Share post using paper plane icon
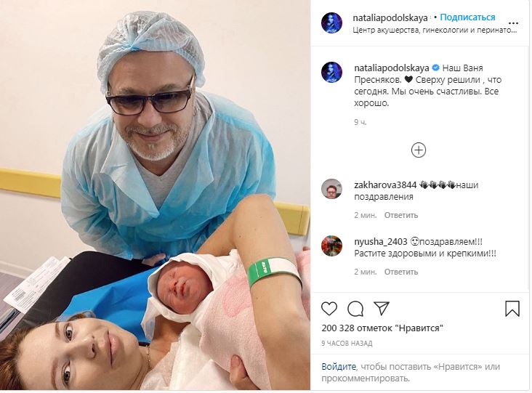The height and width of the screenshot is (393, 532). 382,308
